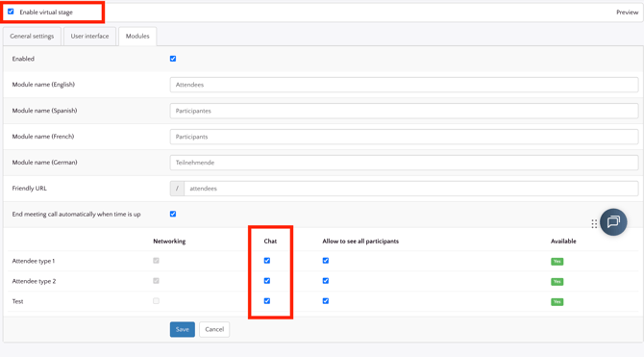The height and width of the screenshot is (357, 644).
Task: Toggle the Enable virtual stage checkbox
Action: (x=11, y=12)
